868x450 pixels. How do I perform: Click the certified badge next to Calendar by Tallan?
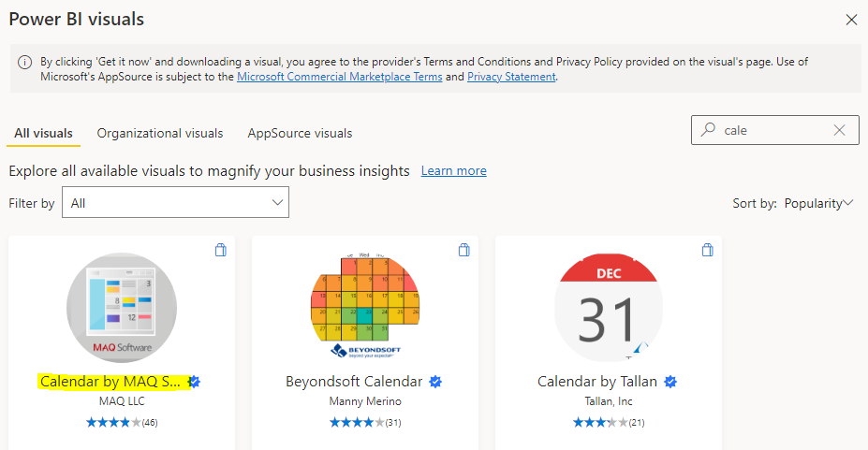[x=670, y=382]
